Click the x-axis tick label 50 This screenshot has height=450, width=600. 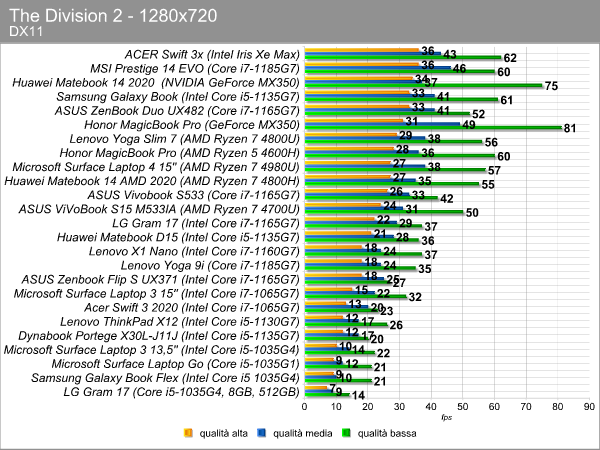462,407
